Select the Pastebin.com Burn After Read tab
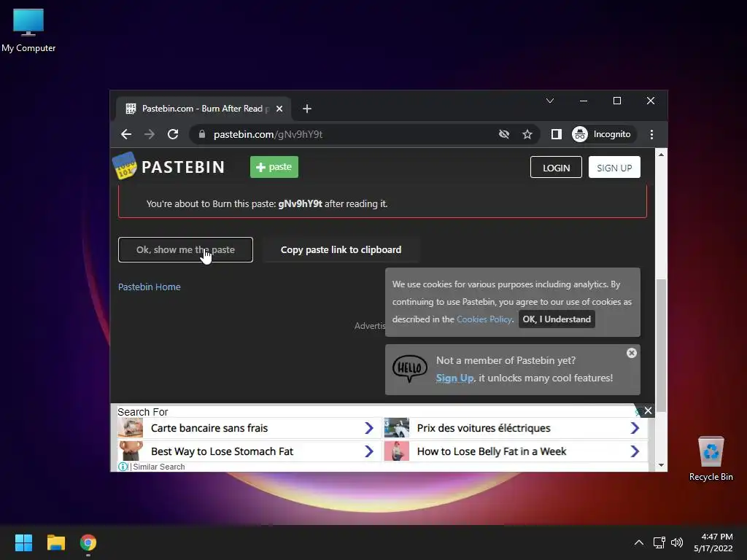The image size is (747, 560). pos(203,109)
